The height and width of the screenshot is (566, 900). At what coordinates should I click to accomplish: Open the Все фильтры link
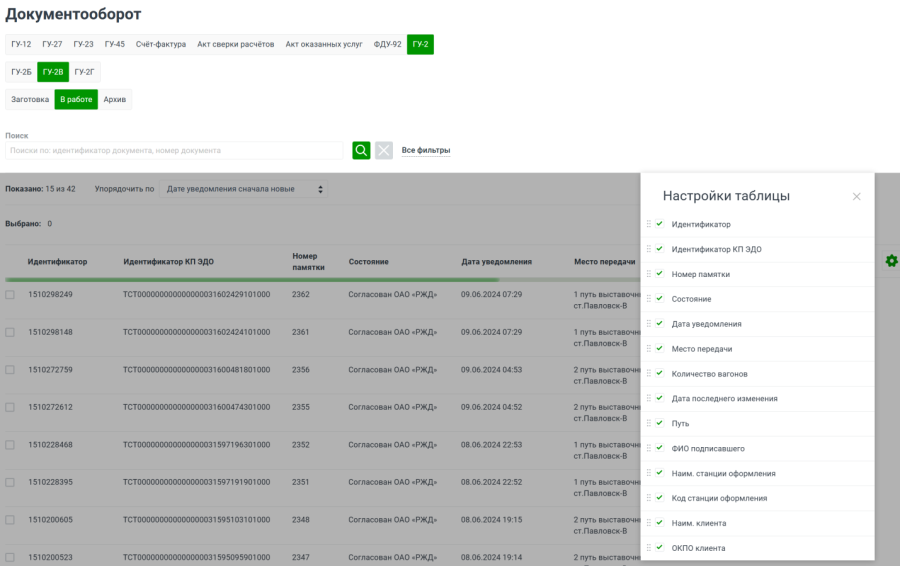coord(426,150)
